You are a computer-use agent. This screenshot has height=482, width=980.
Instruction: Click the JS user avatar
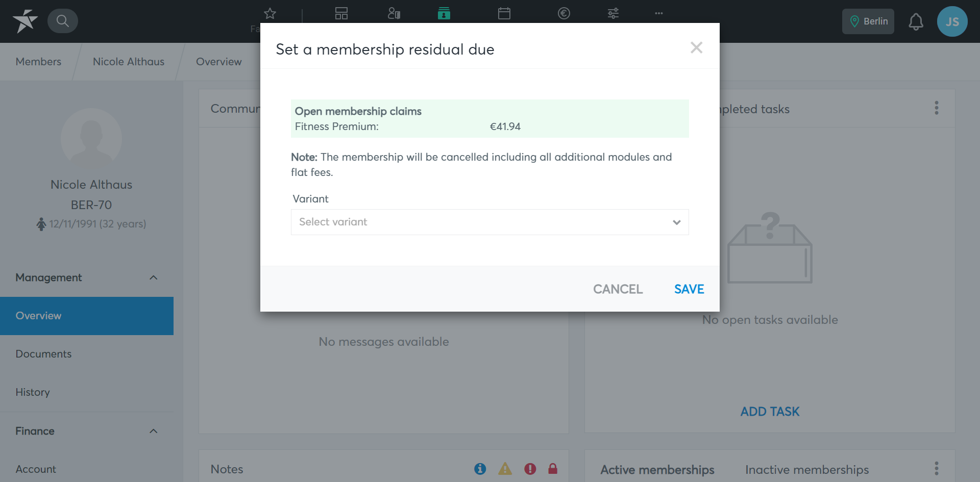[x=952, y=21]
